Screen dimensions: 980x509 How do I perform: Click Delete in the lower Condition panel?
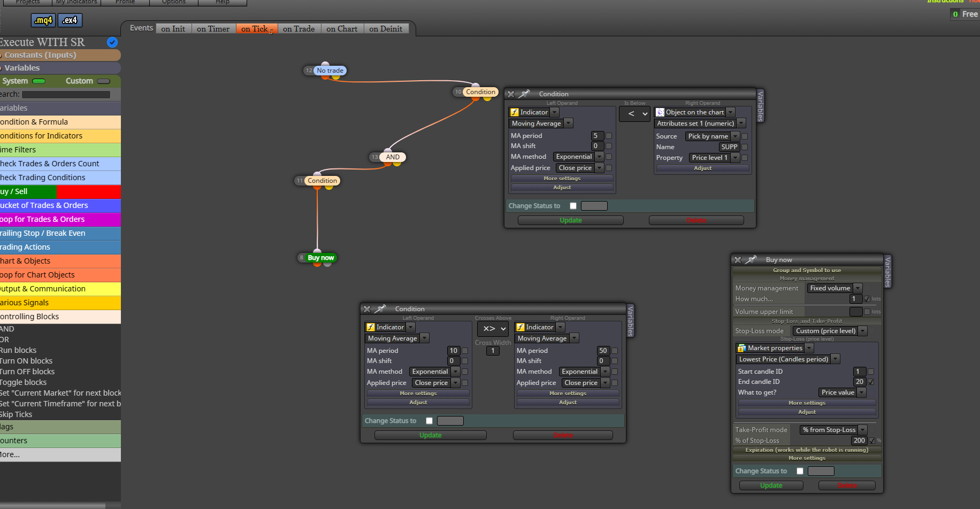click(563, 435)
